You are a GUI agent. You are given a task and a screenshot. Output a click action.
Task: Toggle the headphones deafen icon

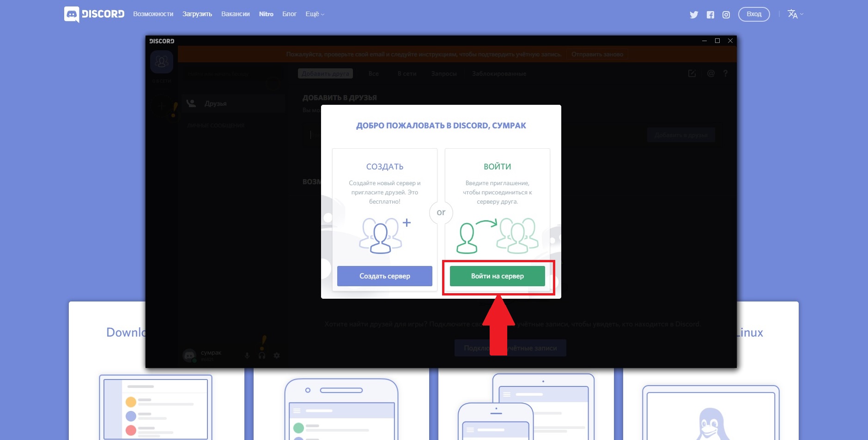(x=262, y=356)
